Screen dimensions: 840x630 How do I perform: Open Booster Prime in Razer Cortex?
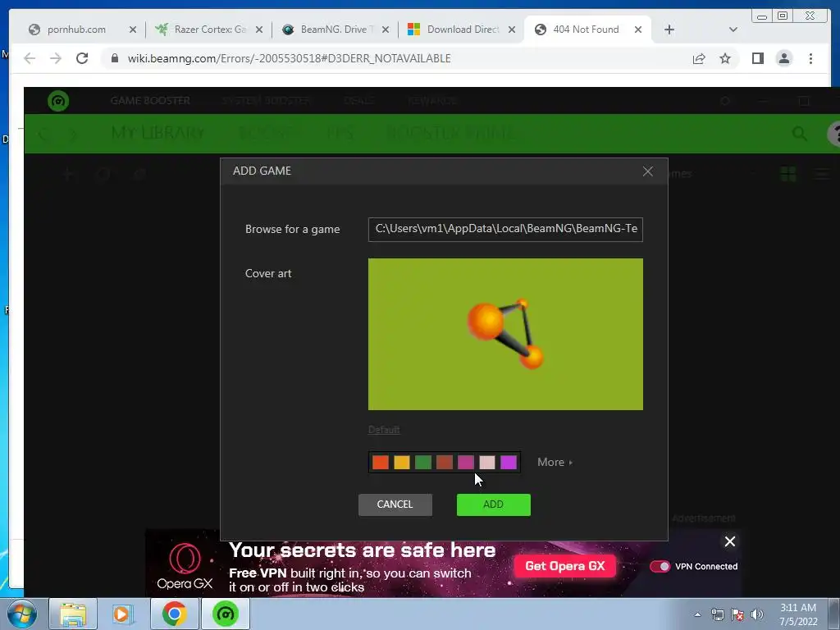(x=451, y=133)
